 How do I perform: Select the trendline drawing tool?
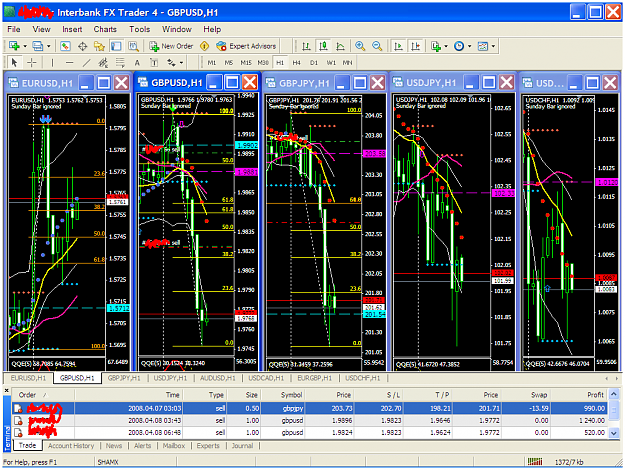pos(86,63)
